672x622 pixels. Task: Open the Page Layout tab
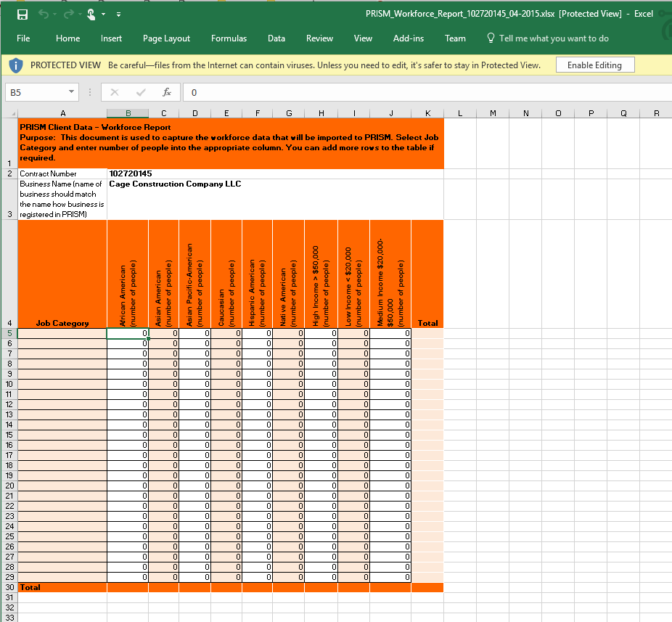(x=166, y=38)
